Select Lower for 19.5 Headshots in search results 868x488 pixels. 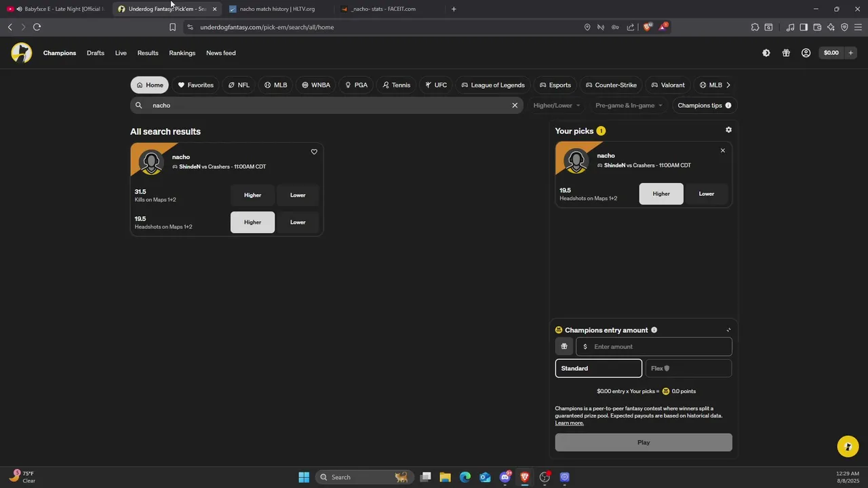coord(298,222)
